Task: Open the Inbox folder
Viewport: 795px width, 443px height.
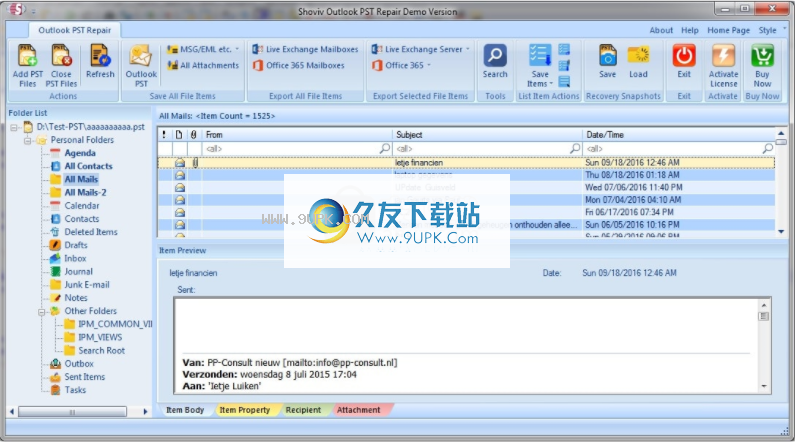Action: [x=75, y=259]
